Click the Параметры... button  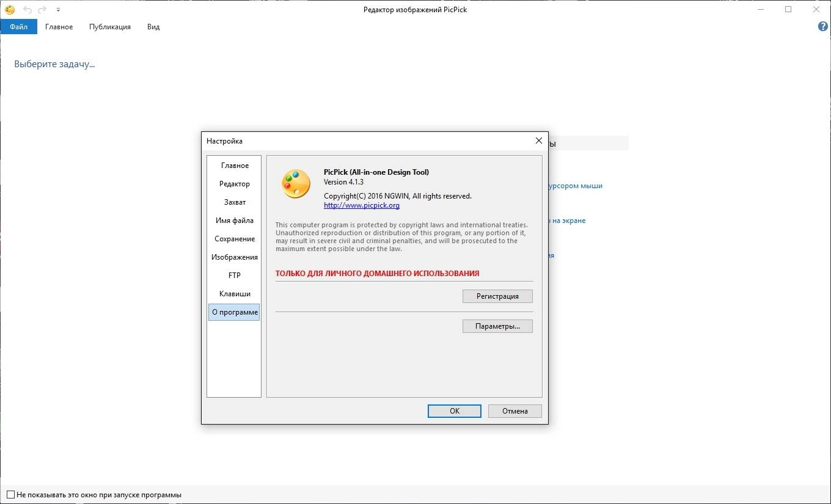[x=497, y=326]
